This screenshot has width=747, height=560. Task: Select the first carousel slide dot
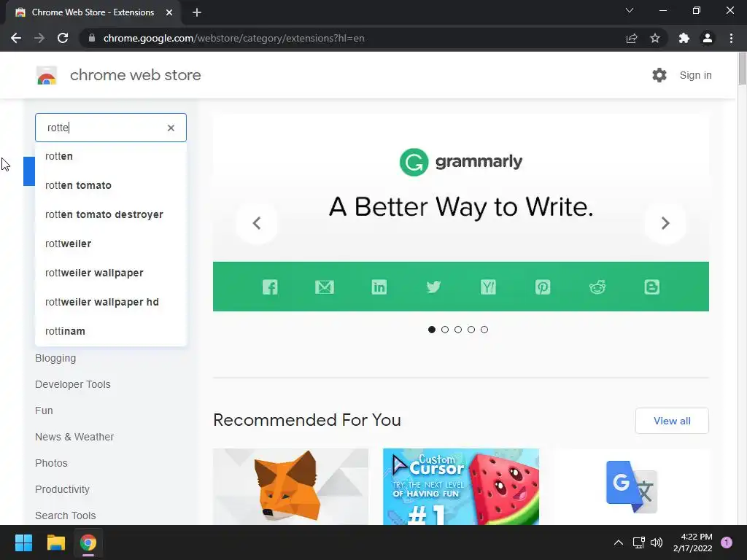click(x=432, y=330)
